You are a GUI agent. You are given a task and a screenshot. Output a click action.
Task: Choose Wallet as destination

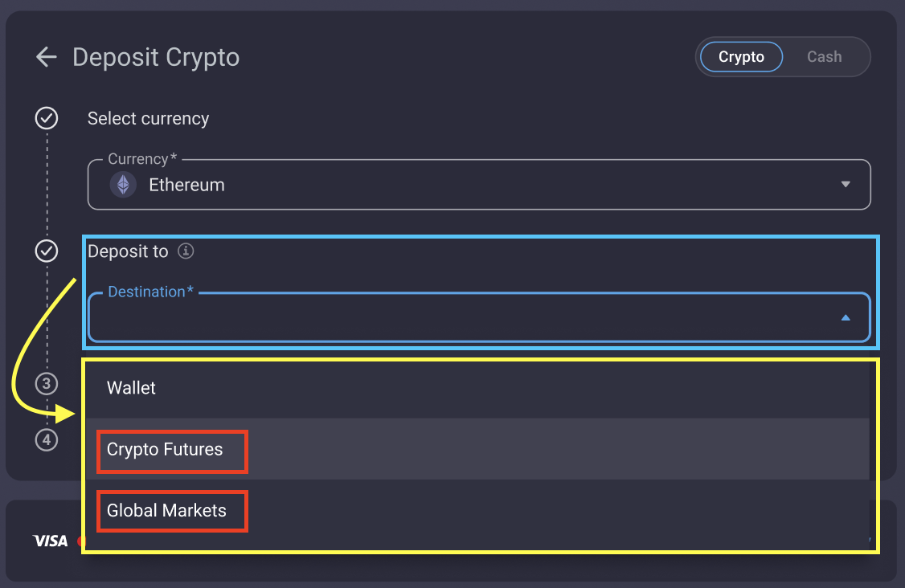click(x=132, y=388)
